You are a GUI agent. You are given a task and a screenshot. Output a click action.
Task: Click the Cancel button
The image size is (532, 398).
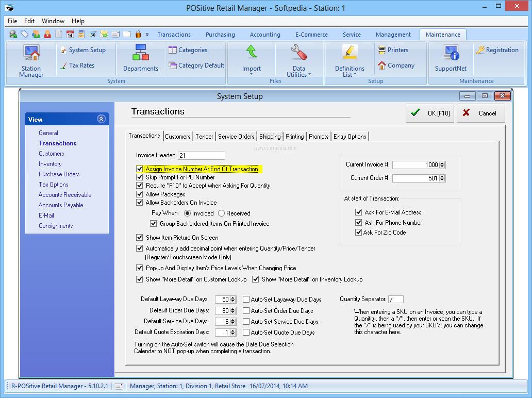(x=481, y=113)
